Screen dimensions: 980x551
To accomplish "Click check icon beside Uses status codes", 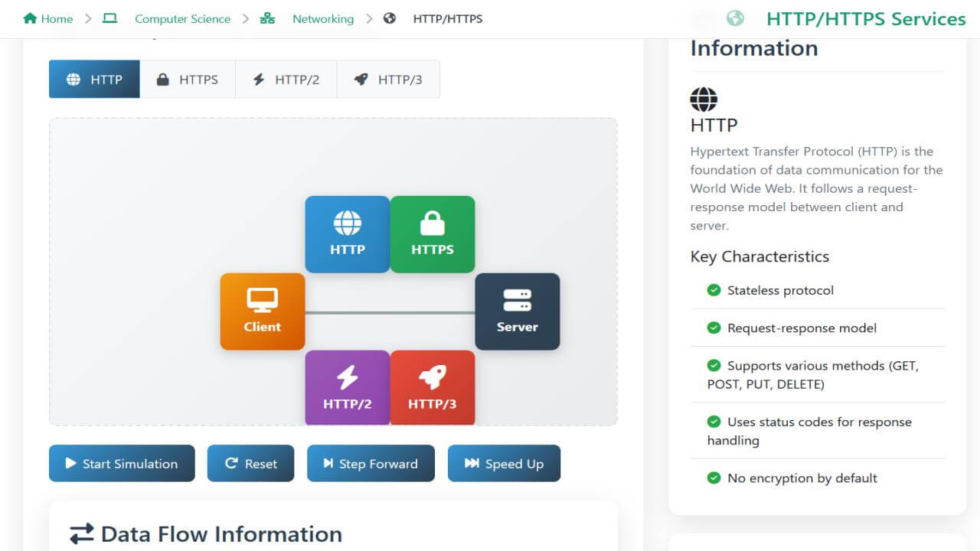I will (x=714, y=422).
